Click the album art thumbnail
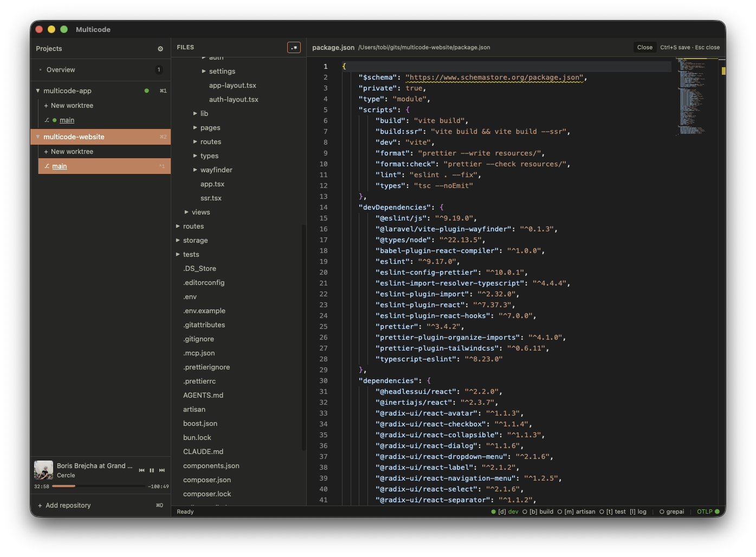 pos(43,470)
